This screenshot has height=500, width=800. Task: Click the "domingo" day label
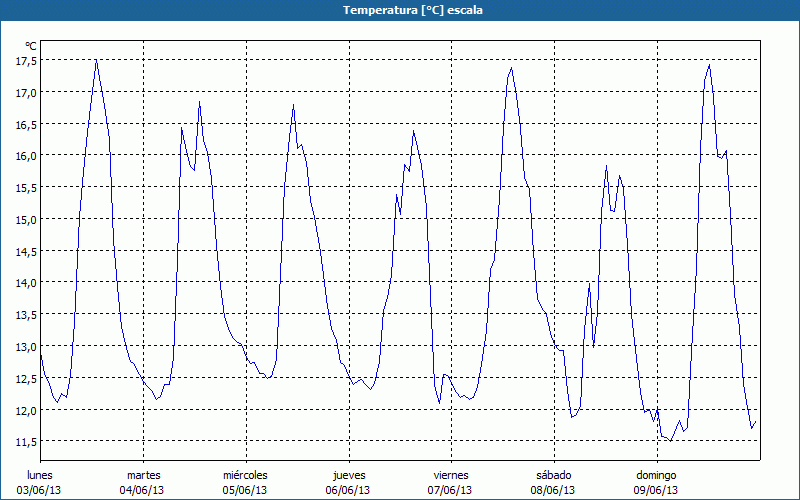[x=656, y=475]
